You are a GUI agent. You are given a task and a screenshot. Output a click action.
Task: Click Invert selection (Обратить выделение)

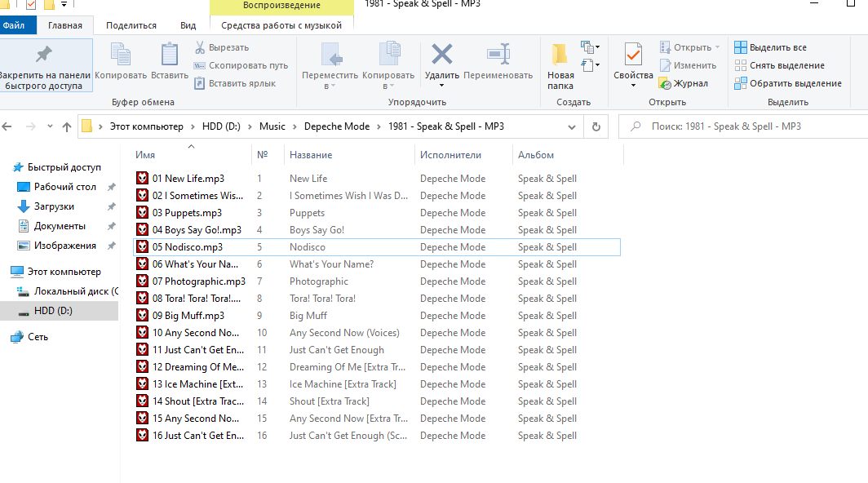click(x=787, y=83)
